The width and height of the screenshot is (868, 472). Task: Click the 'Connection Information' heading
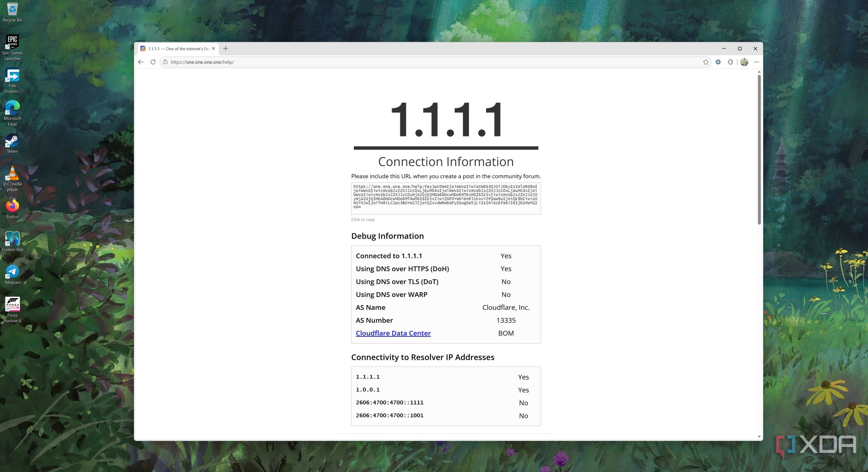pyautogui.click(x=446, y=161)
